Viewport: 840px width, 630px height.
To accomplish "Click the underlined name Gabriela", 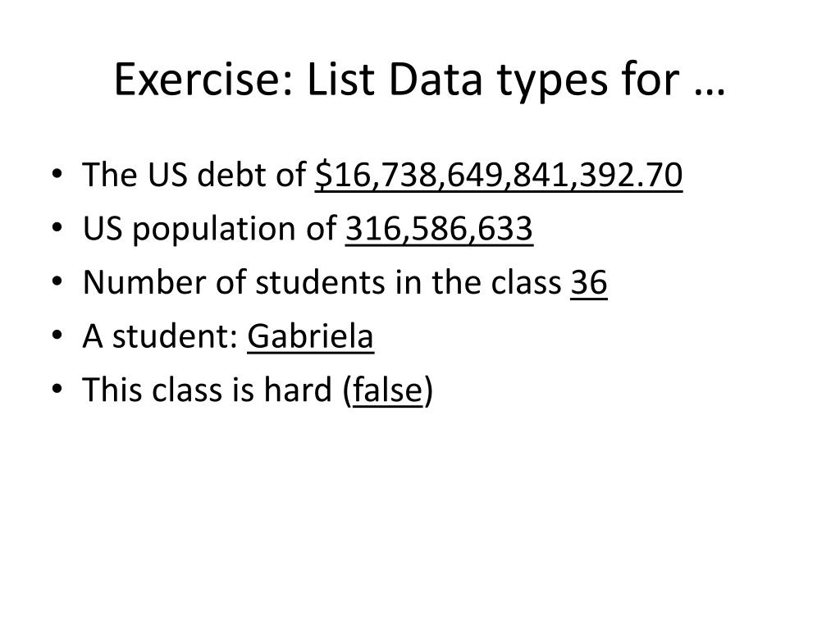I will (x=310, y=337).
